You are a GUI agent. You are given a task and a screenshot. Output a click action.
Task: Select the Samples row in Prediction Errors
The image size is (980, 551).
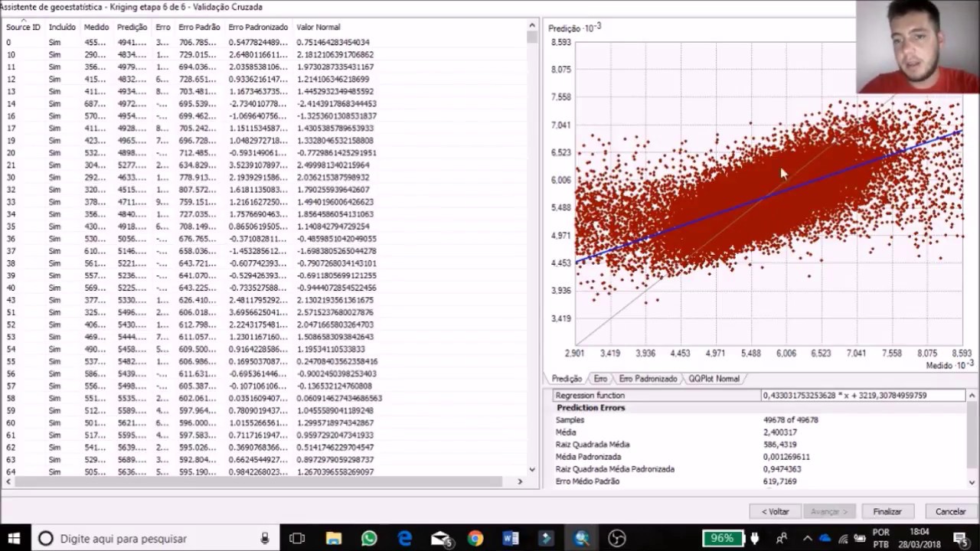point(759,420)
